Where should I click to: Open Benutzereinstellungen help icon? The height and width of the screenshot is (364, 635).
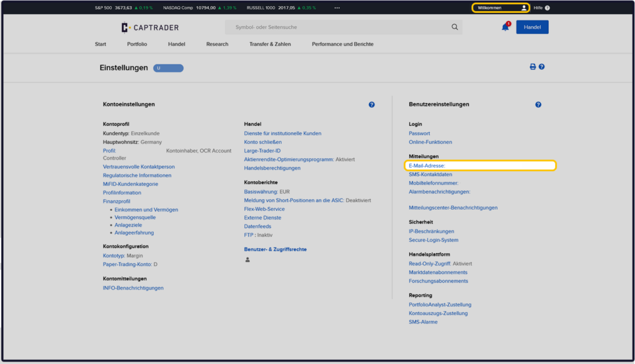coord(538,104)
